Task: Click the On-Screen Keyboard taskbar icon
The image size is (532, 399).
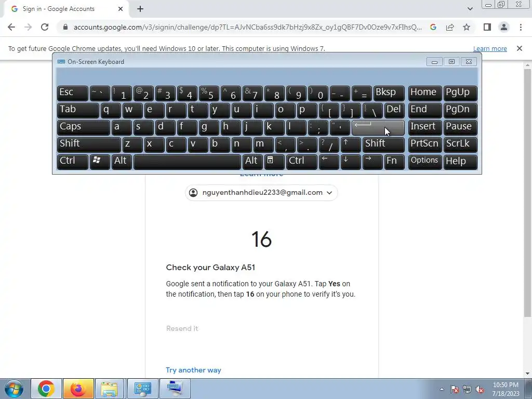Action: coord(175,389)
